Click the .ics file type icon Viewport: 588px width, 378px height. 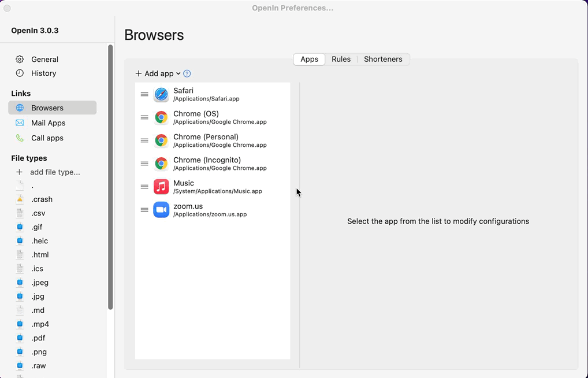coord(20,269)
